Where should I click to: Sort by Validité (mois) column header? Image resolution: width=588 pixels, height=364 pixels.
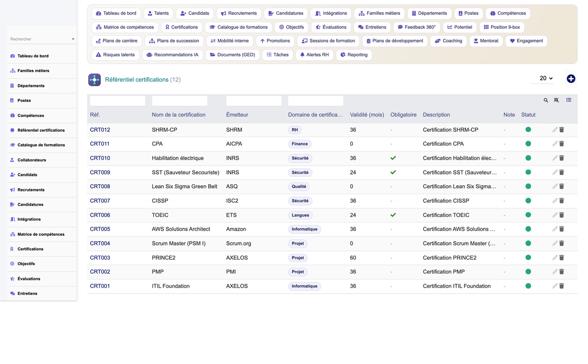point(367,115)
